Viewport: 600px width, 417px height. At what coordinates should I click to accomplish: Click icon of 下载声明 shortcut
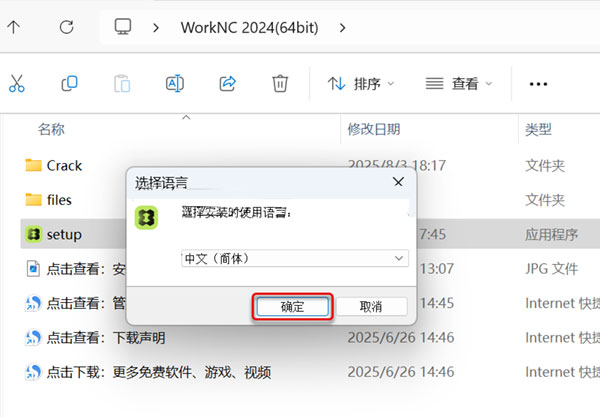33,337
